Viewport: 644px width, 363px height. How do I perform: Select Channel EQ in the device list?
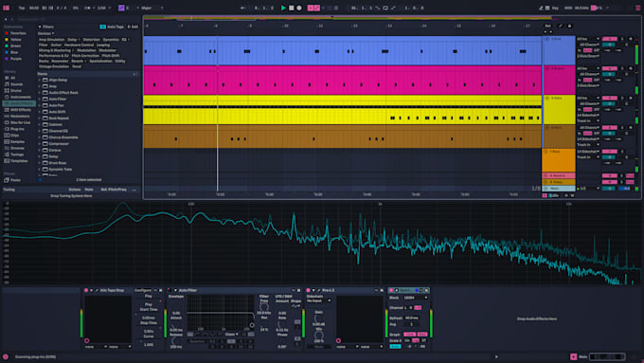59,131
